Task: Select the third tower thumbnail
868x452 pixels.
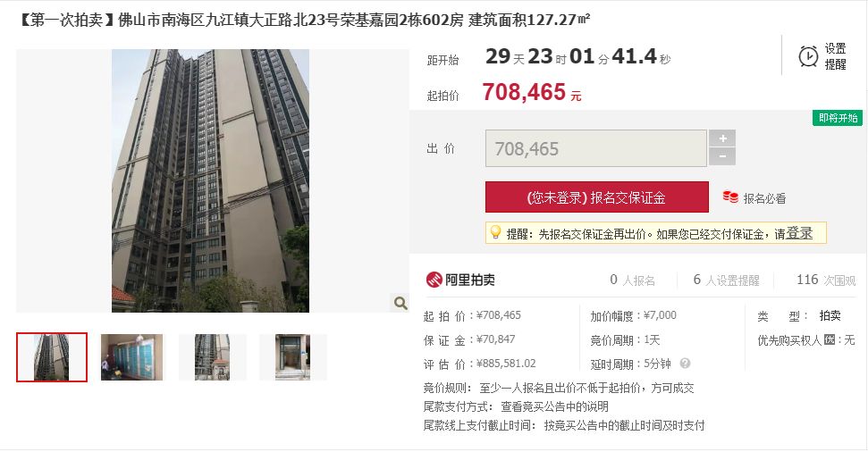Action: pos(212,356)
